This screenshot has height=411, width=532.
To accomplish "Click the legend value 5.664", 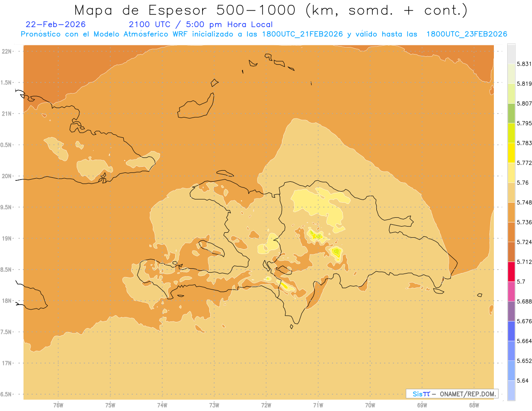I will point(524,341).
